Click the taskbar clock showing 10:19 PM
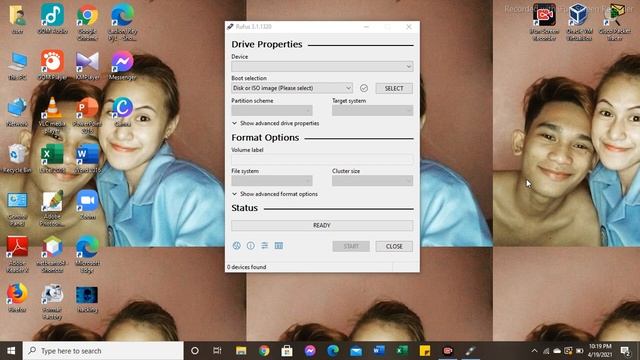Viewport: 640px width, 360px height. pyautogui.click(x=600, y=351)
